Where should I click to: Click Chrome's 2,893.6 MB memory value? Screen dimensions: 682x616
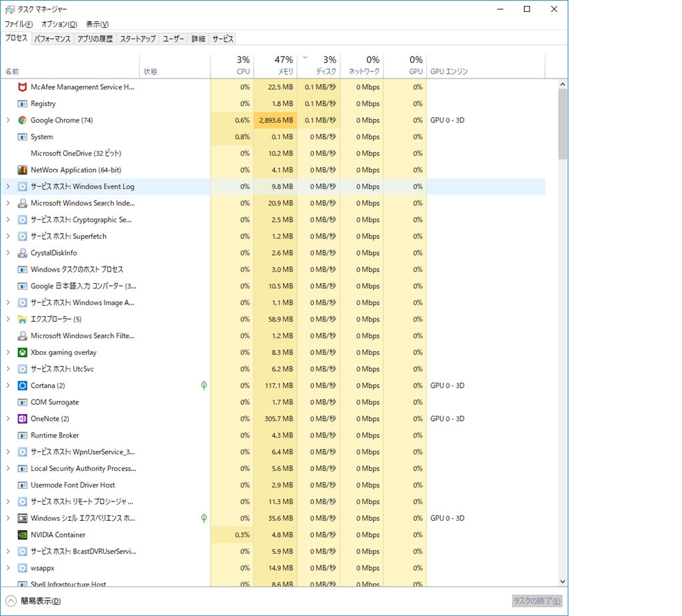(276, 120)
